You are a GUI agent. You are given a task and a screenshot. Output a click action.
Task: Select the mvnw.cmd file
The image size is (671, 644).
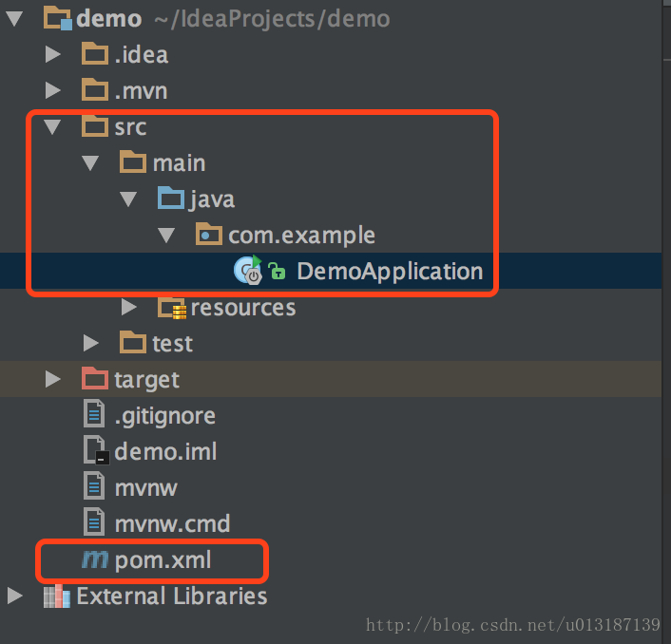(x=172, y=523)
